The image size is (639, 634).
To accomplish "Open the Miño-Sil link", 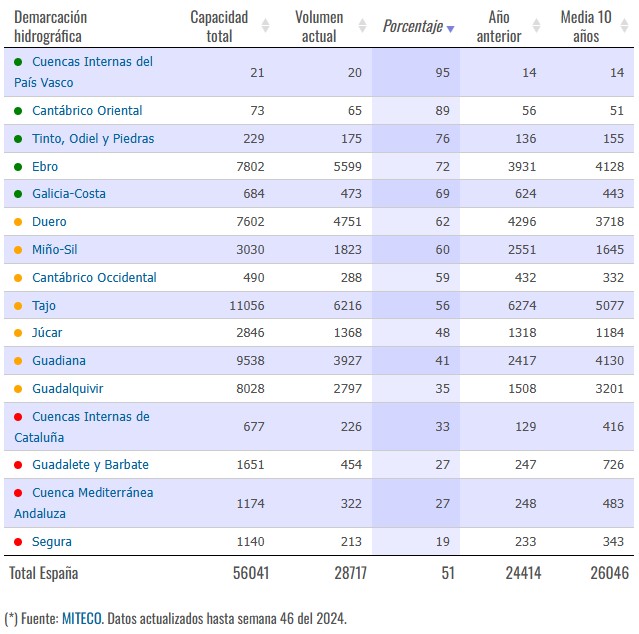I will (55, 249).
